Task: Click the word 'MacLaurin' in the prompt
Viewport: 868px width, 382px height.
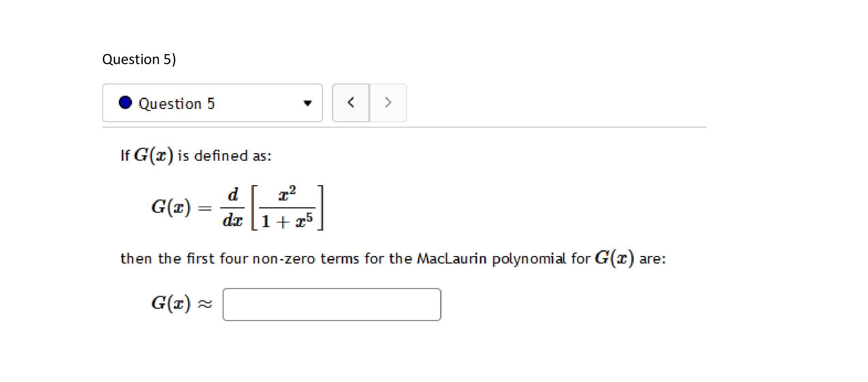Action: pos(452,259)
